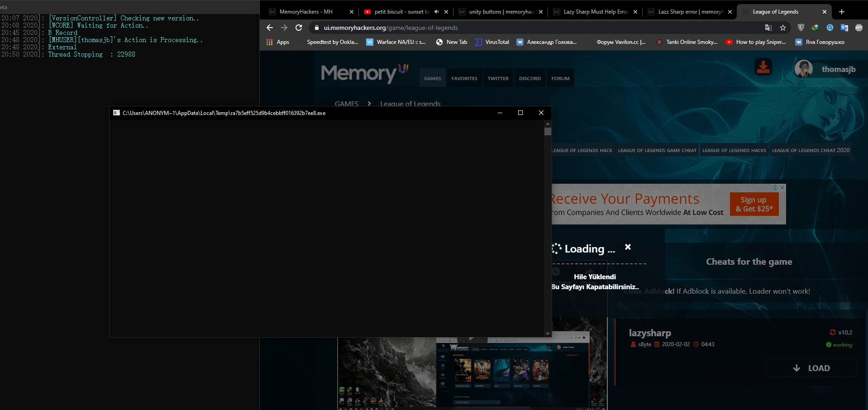Switch to the Lazy Sharp Must Help Error tab
The width and height of the screenshot is (868, 410).
point(596,12)
